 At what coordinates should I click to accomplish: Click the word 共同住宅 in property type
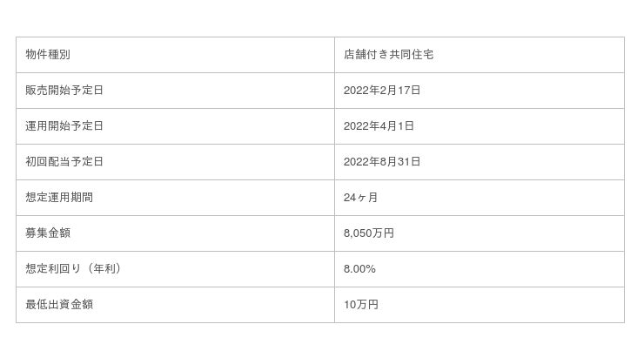(412, 55)
